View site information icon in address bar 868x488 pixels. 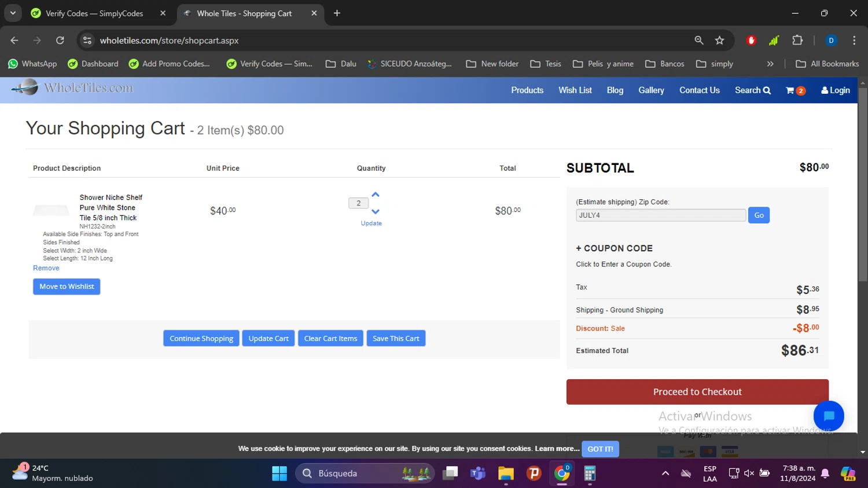pyautogui.click(x=87, y=41)
